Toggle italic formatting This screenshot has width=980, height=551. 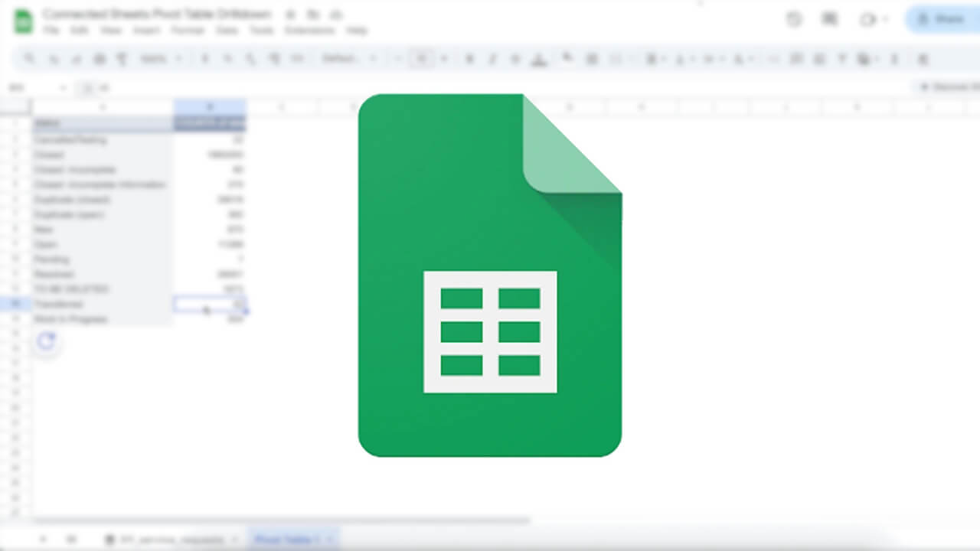pos(492,59)
